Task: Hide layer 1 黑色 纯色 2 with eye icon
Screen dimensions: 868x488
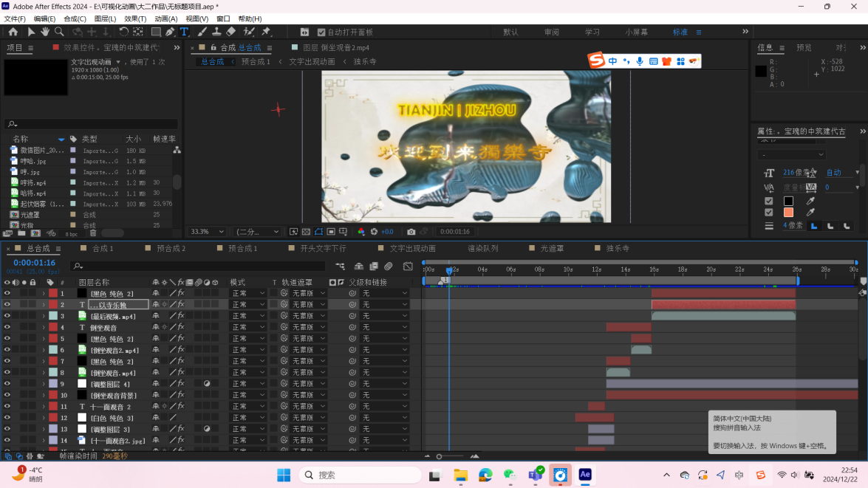Action: click(7, 293)
